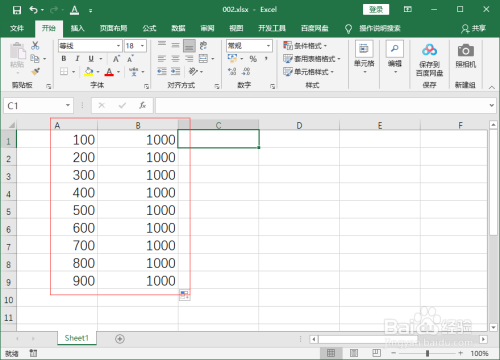Open the Editing group search button
This screenshot has height=360, width=500.
click(395, 57)
